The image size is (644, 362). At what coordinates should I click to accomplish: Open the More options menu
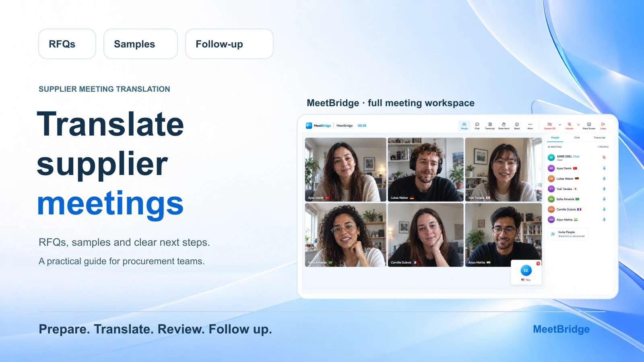tap(530, 126)
